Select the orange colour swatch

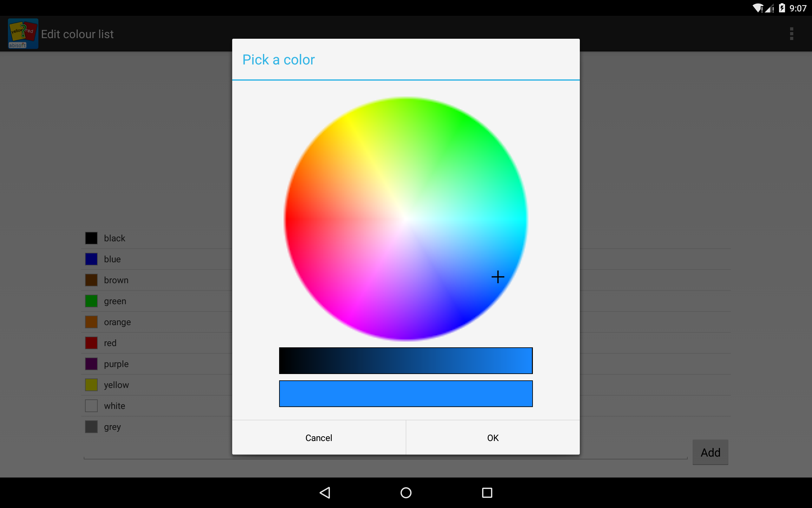[x=91, y=322]
